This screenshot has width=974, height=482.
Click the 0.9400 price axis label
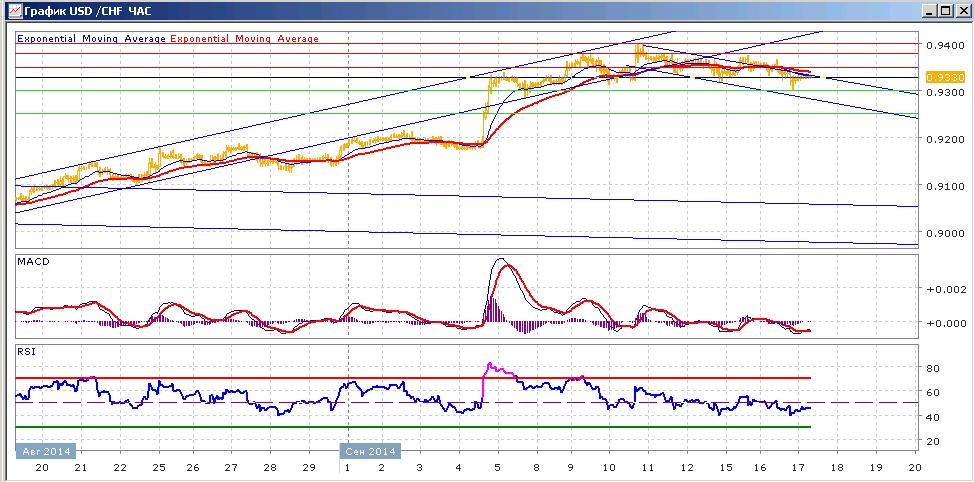tap(943, 45)
